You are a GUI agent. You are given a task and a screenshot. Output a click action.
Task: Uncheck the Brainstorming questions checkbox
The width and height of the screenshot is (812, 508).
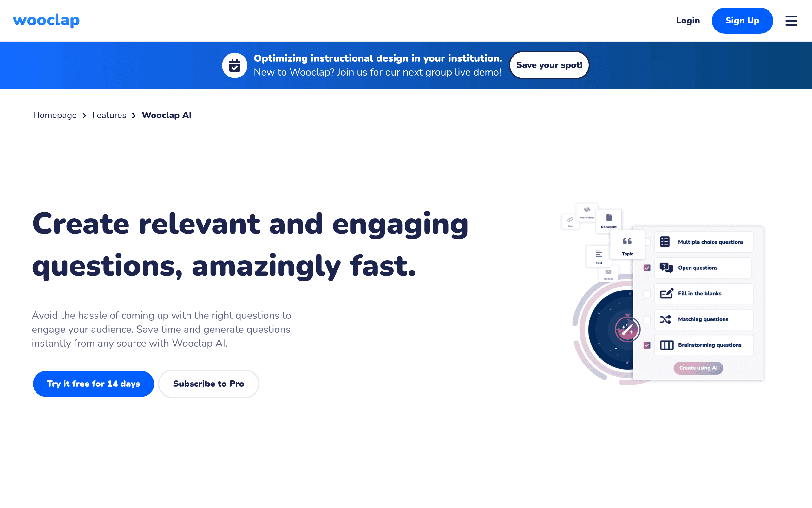tap(647, 345)
